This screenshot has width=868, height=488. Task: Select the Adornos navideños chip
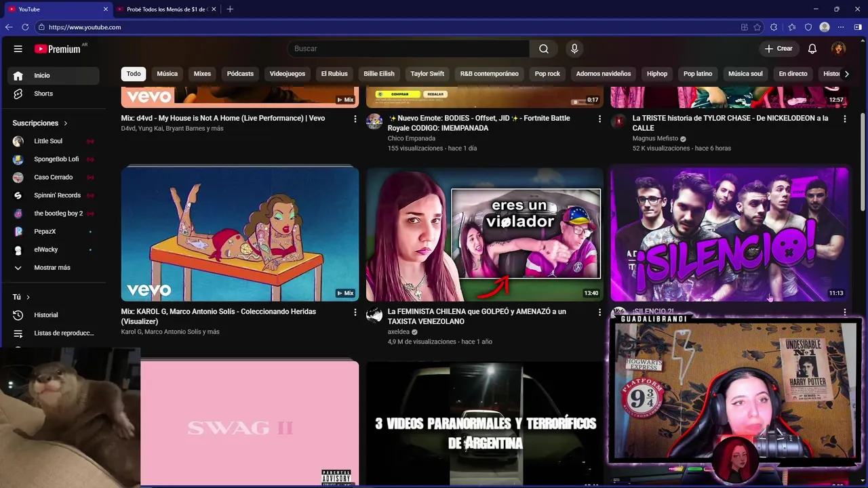click(x=604, y=74)
